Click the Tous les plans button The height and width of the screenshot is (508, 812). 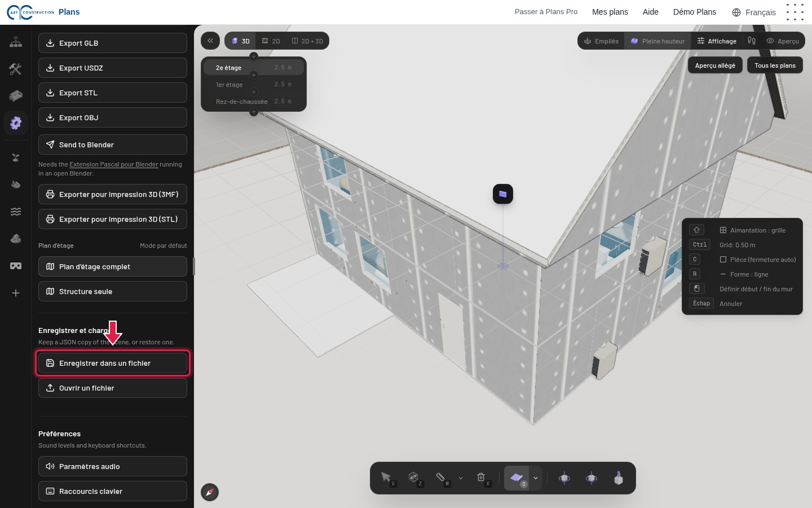coord(775,65)
